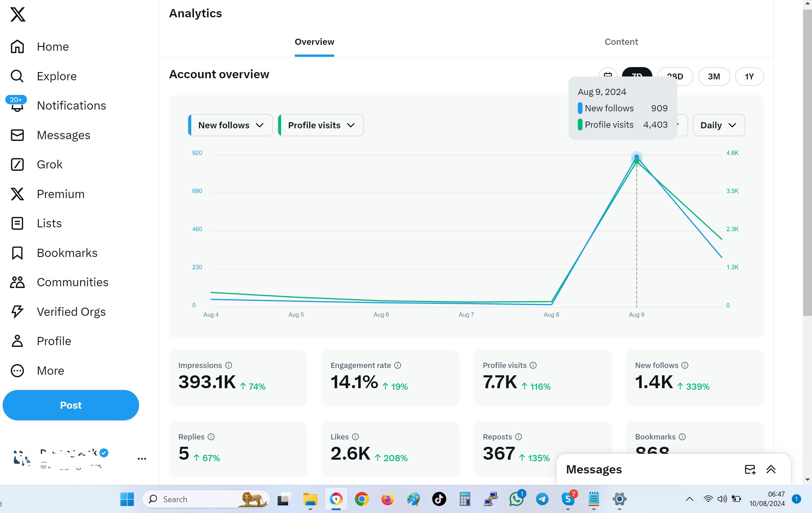Open WhatsApp from the taskbar
Viewport: 812px width, 513px height.
coord(516,499)
